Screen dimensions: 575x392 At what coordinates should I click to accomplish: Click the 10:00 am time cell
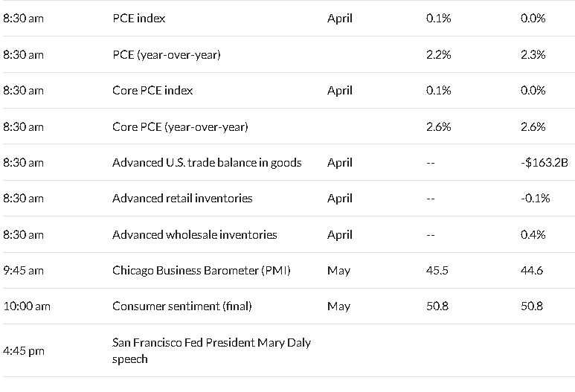(27, 306)
